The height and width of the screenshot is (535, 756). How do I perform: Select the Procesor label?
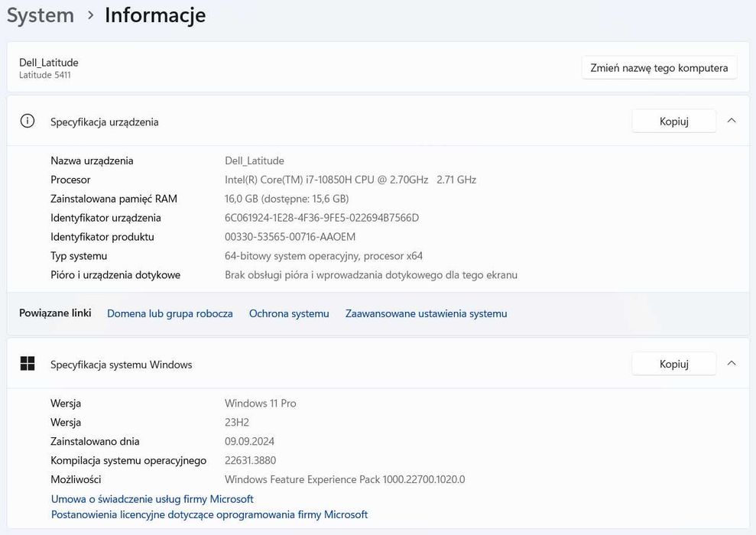[70, 180]
